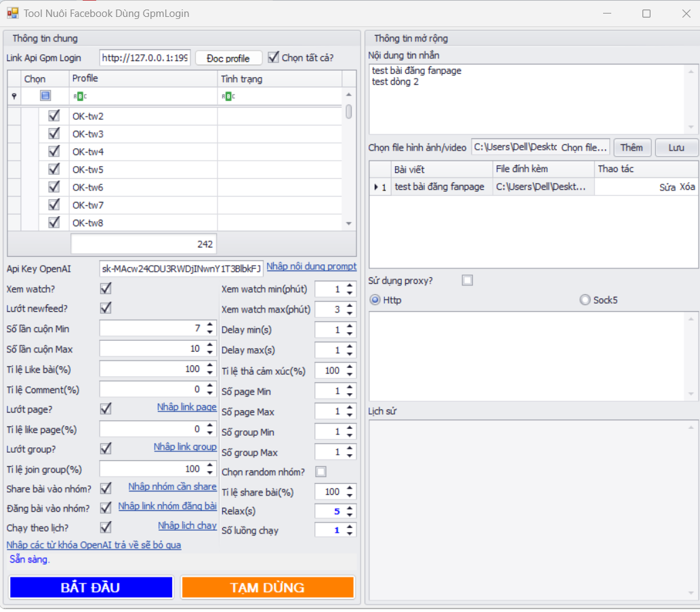This screenshot has height=612, width=700.
Task: Increase Số lần cuộn Min value
Action: [x=210, y=325]
